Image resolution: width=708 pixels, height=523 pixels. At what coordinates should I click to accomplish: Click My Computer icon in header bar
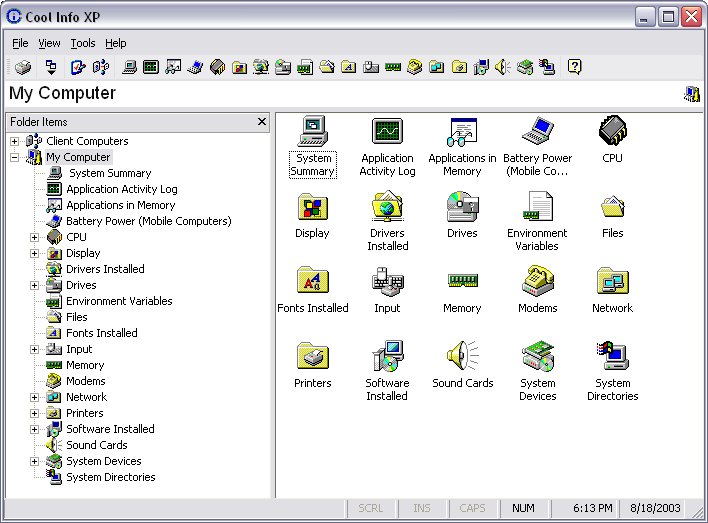[692, 94]
